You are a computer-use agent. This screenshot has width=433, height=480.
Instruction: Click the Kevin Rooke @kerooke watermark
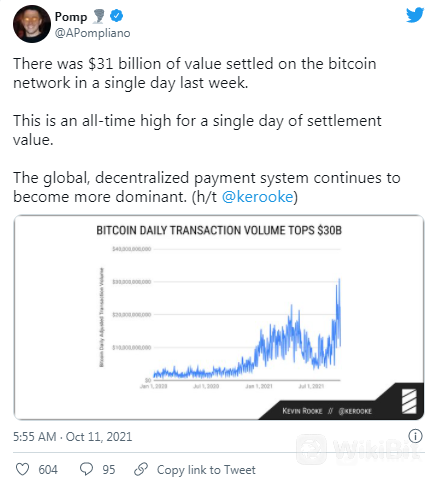[x=327, y=411]
